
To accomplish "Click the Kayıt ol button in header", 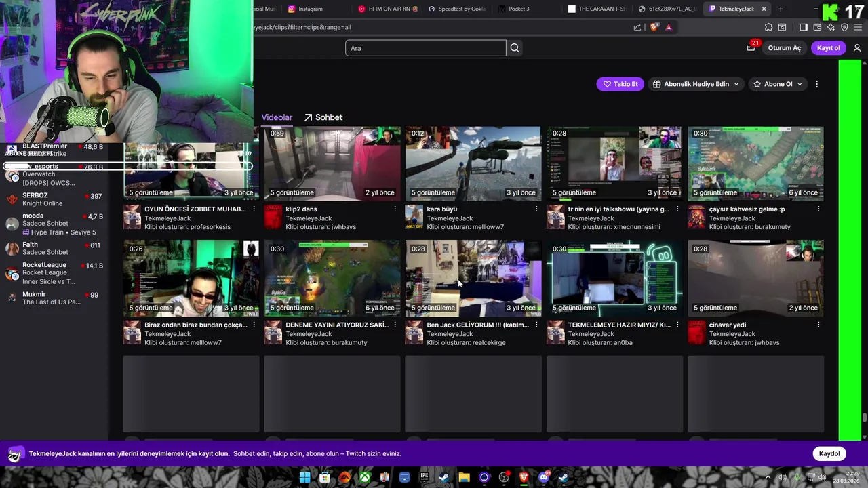I will (829, 47).
